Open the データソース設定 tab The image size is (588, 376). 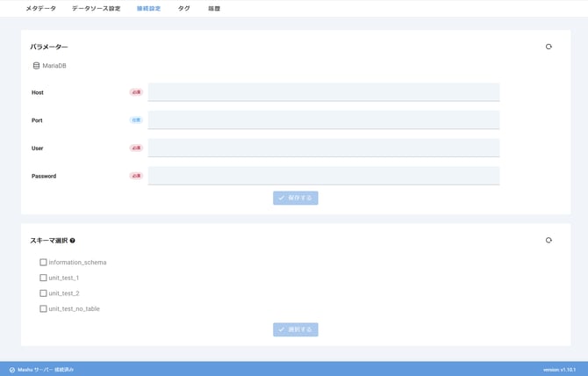coord(96,9)
